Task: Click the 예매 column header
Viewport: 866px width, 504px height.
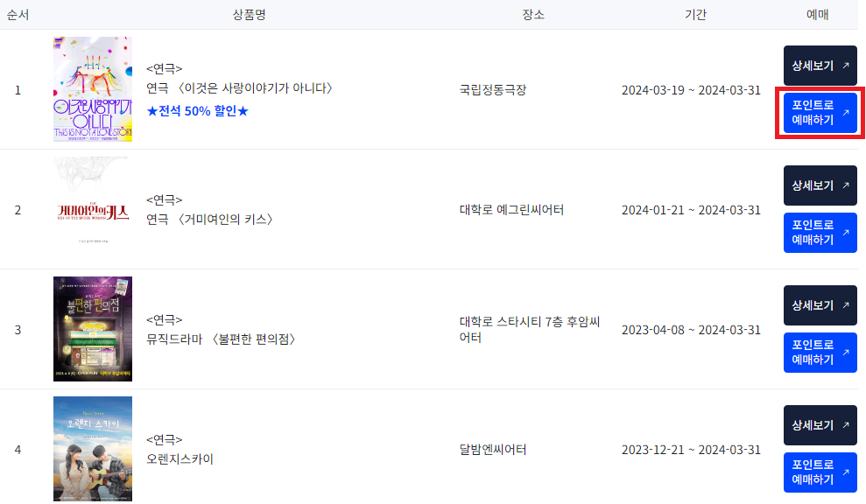Action: [x=819, y=13]
